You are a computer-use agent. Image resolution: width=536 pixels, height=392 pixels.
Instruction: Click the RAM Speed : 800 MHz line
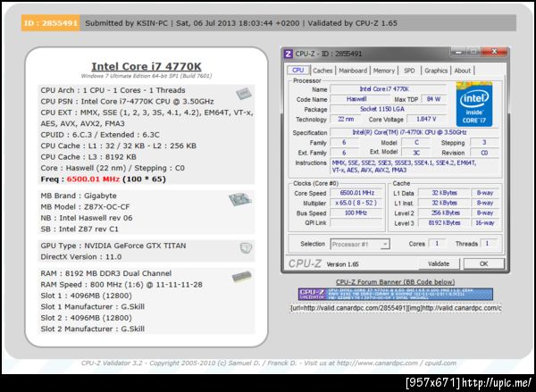(x=121, y=284)
